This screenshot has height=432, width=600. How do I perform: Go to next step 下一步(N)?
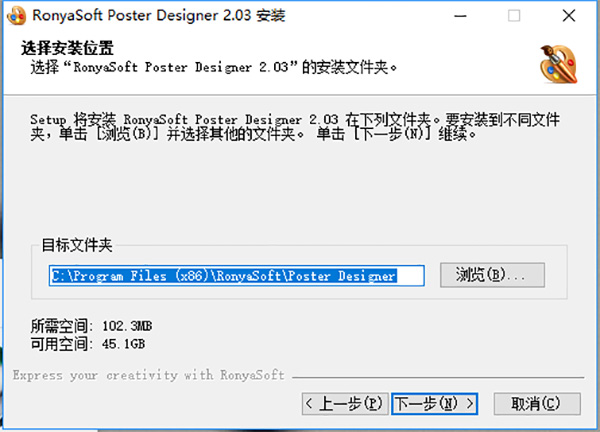pos(434,403)
